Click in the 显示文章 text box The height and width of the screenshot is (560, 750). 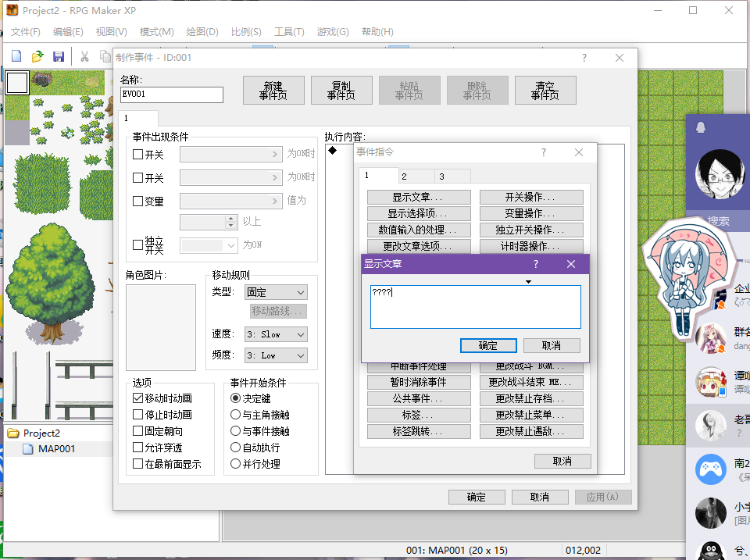click(x=476, y=307)
